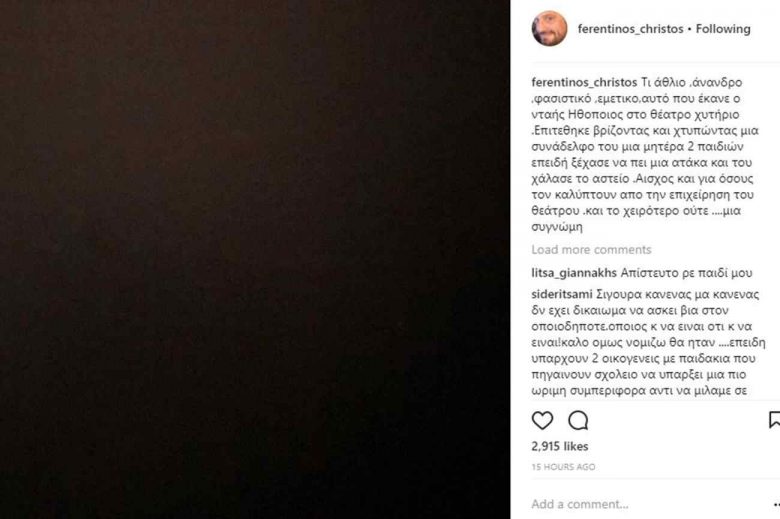Like the post with the heart icon
The image size is (780, 519).
click(x=542, y=420)
